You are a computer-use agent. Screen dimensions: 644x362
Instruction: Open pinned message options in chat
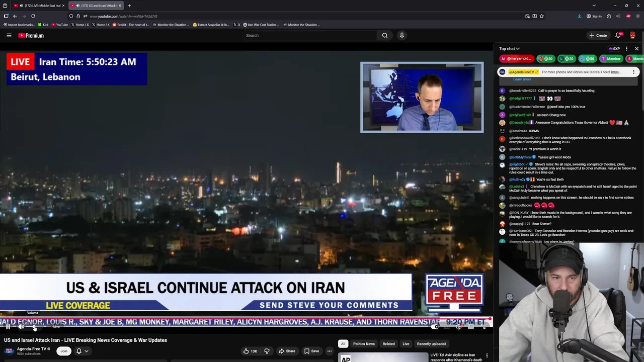(634, 72)
